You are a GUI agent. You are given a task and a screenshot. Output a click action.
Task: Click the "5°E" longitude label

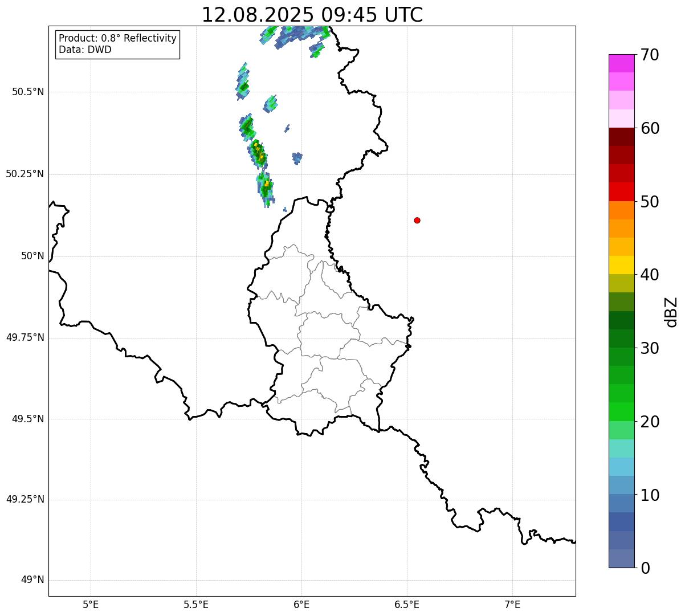pyautogui.click(x=91, y=605)
